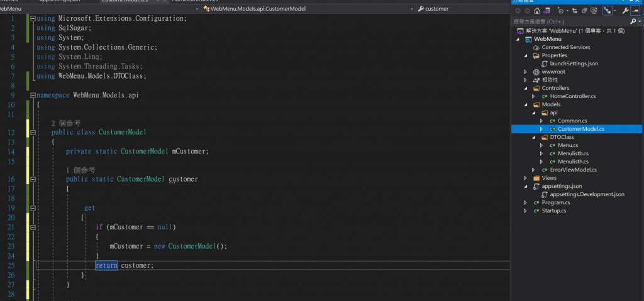Click line number 23 in the gutter
Viewport: 644px width, 301px height.
click(x=11, y=246)
